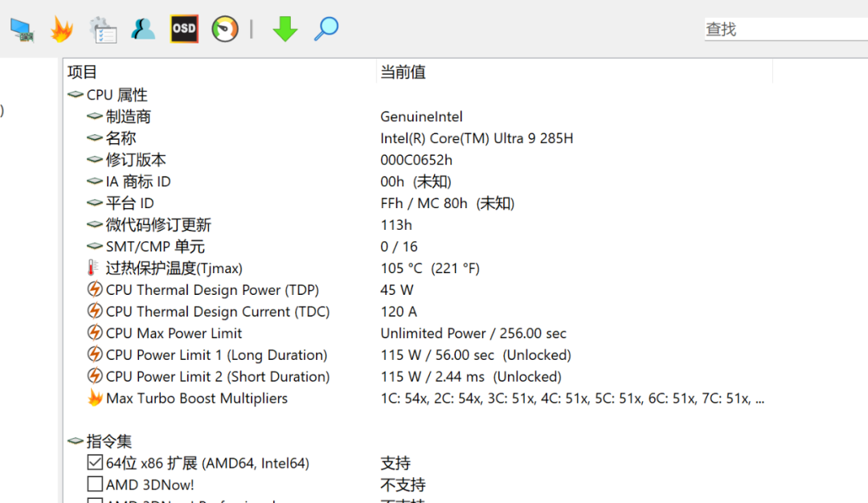Click the green download arrow icon
The height and width of the screenshot is (503, 868).
point(285,29)
